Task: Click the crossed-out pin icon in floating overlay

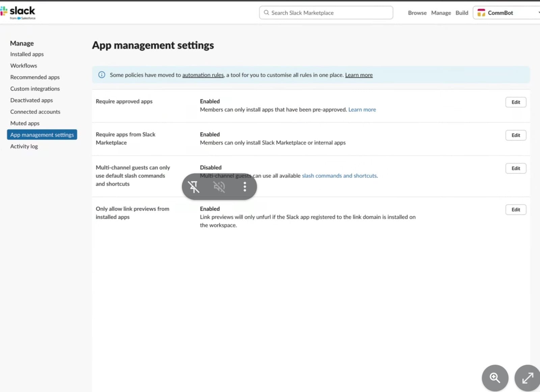Action: (x=194, y=187)
